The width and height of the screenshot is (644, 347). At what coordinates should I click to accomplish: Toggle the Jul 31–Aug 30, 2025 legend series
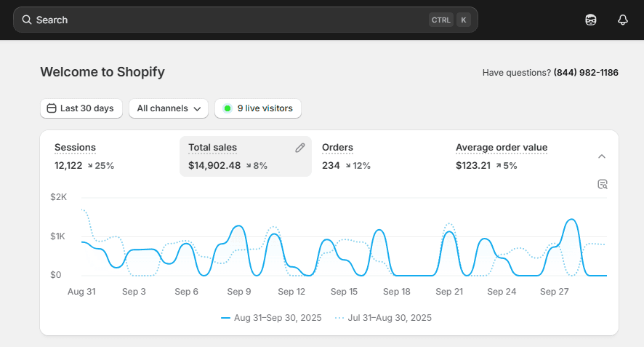click(x=383, y=318)
